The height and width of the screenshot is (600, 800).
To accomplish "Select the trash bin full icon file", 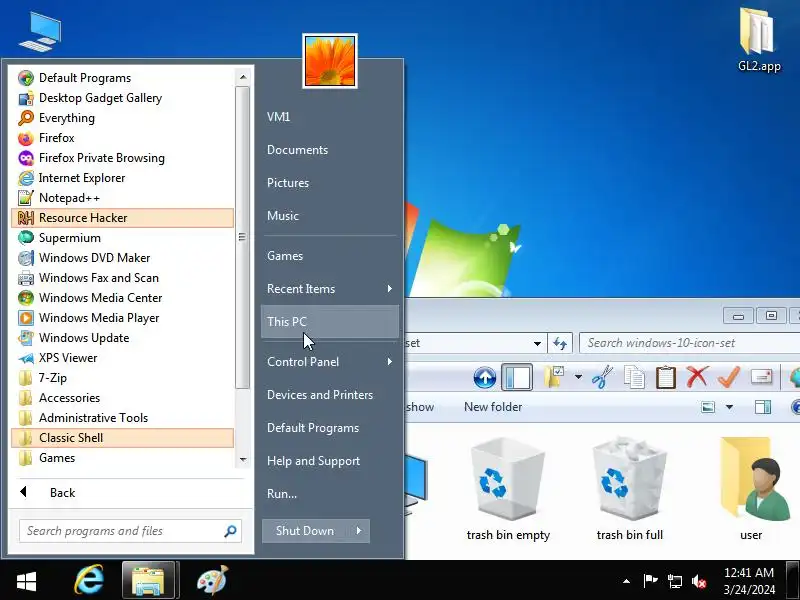I will tap(630, 489).
